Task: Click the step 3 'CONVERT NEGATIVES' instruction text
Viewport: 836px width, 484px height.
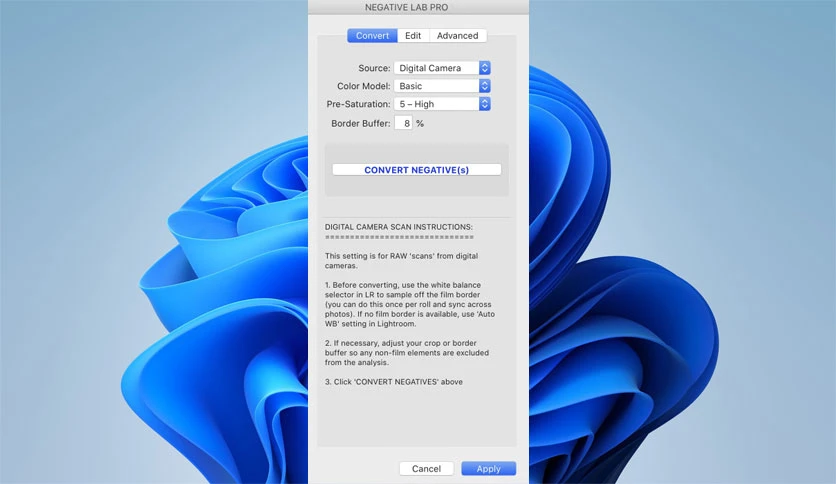Action: coord(394,382)
